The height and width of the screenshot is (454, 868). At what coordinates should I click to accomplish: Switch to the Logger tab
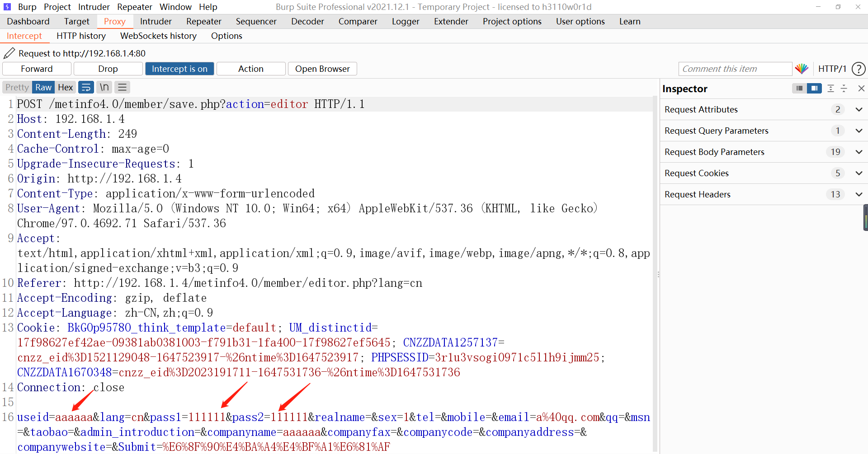pyautogui.click(x=406, y=21)
